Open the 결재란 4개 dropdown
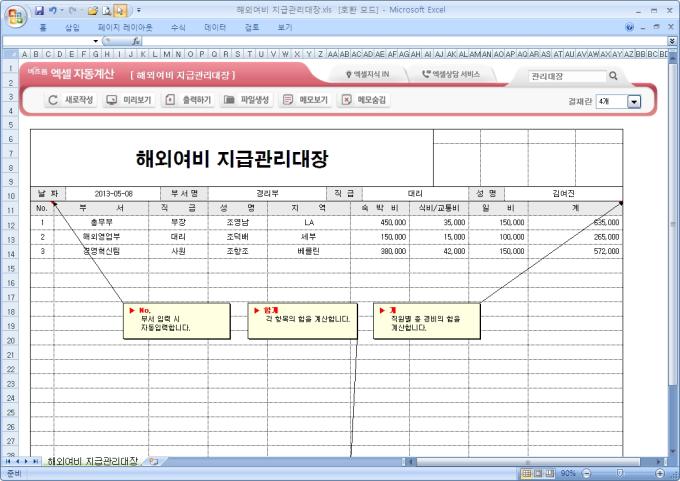Screen dimensions: 680x481 pyautogui.click(x=634, y=102)
